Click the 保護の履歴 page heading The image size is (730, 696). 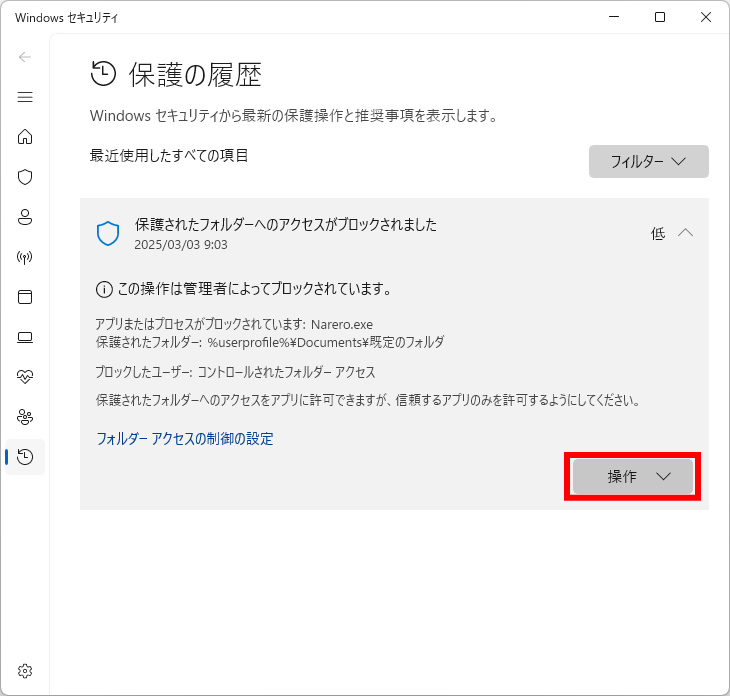[195, 74]
